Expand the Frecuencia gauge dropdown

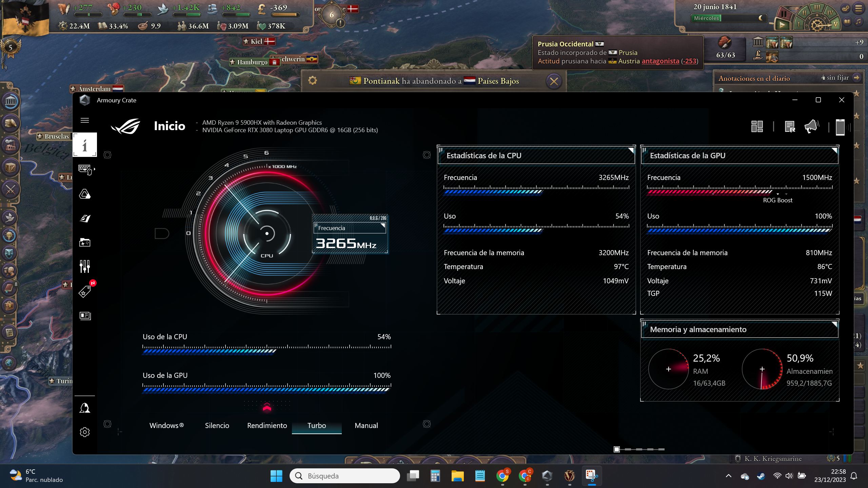tap(382, 226)
